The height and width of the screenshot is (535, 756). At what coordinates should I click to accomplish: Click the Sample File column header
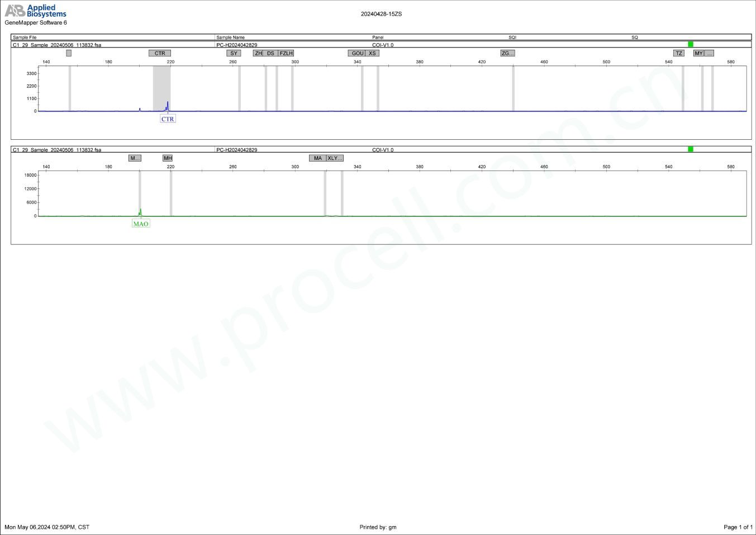click(x=25, y=37)
